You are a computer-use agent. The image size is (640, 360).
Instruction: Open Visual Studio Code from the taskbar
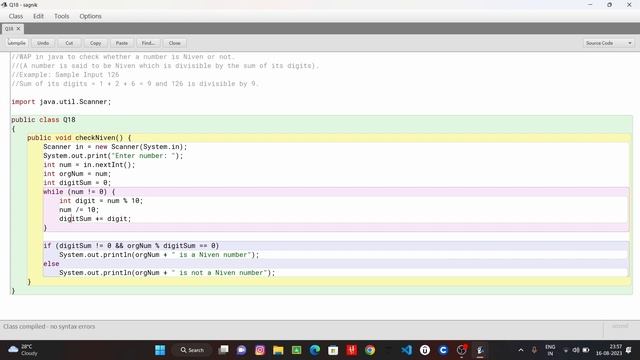[x=407, y=350]
